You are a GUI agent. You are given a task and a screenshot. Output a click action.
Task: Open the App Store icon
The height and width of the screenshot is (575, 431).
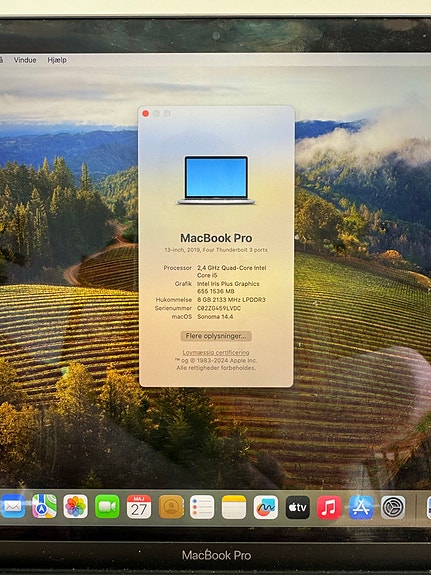pos(361,507)
